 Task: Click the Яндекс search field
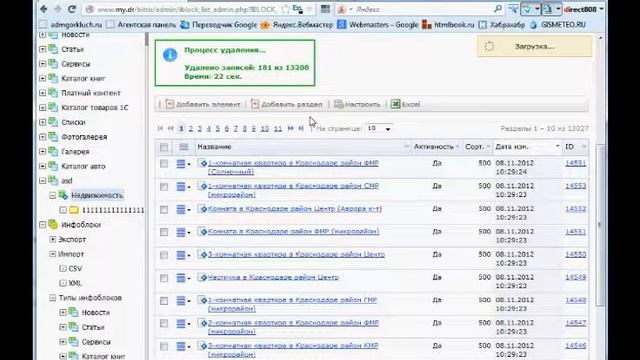click(x=423, y=9)
